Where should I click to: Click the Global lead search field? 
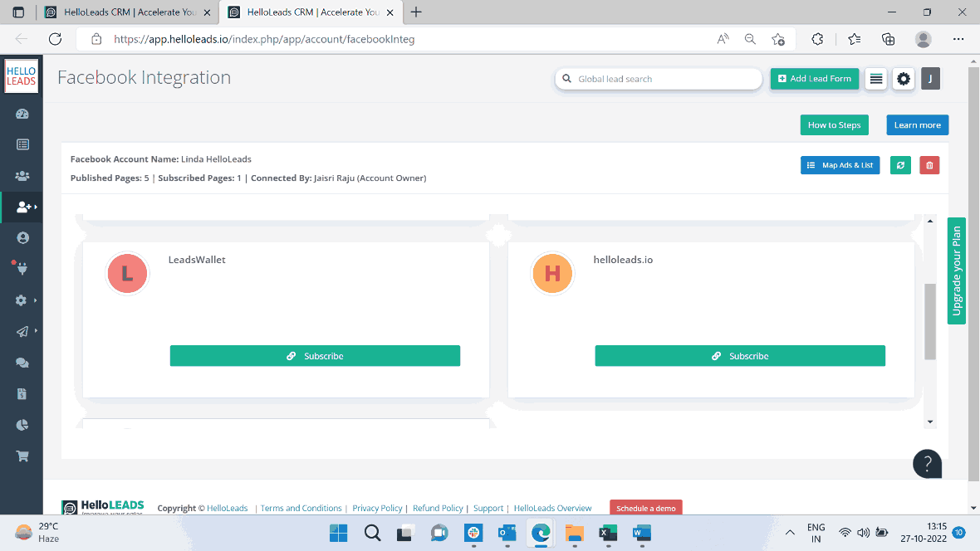[659, 79]
